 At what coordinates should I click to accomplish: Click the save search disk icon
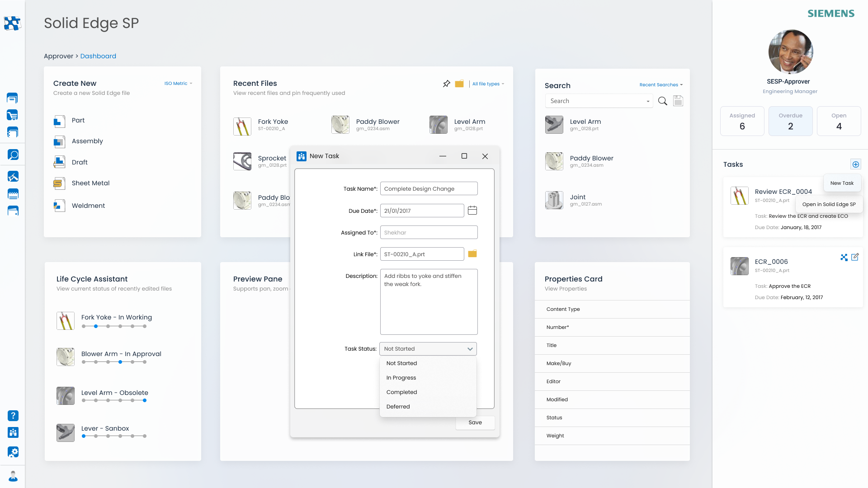pos(678,101)
